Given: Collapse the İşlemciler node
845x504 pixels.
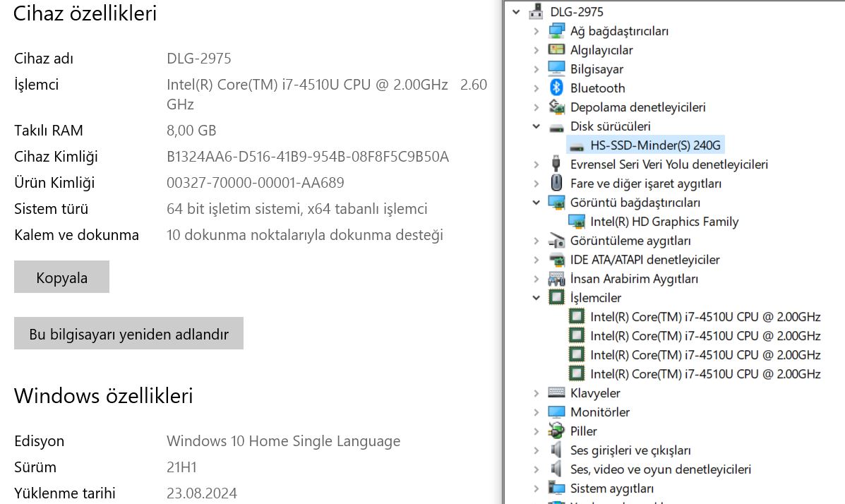Looking at the screenshot, I should coord(537,298).
